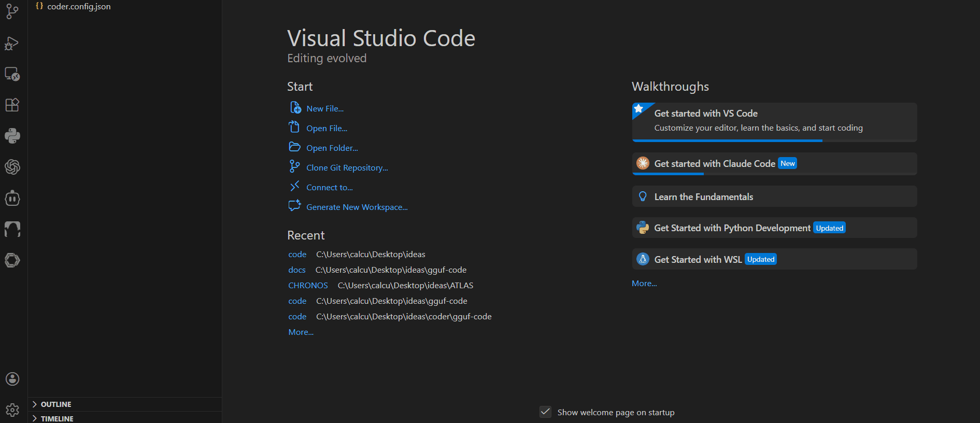Image resolution: width=980 pixels, height=423 pixels.
Task: Expand the Outline section
Action: click(125, 404)
